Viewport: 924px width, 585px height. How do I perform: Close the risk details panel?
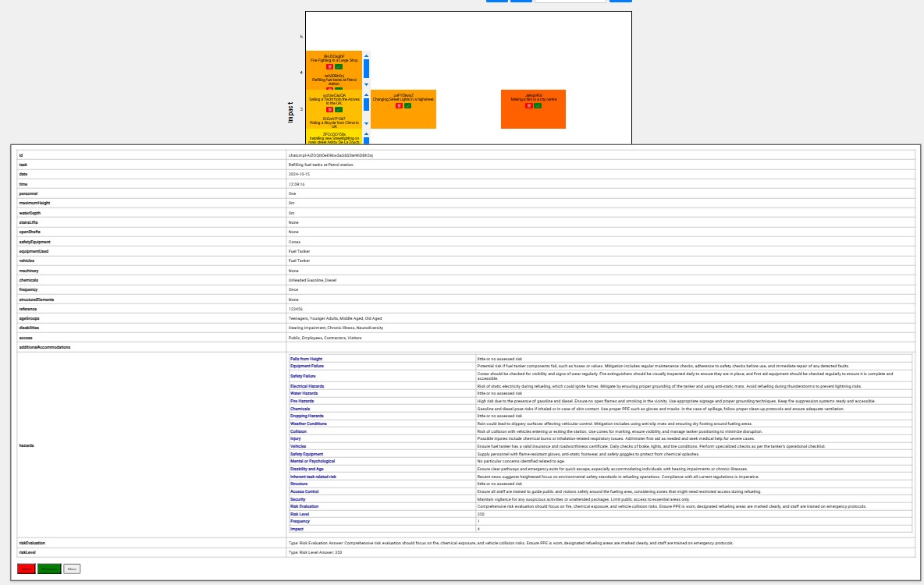(72, 569)
